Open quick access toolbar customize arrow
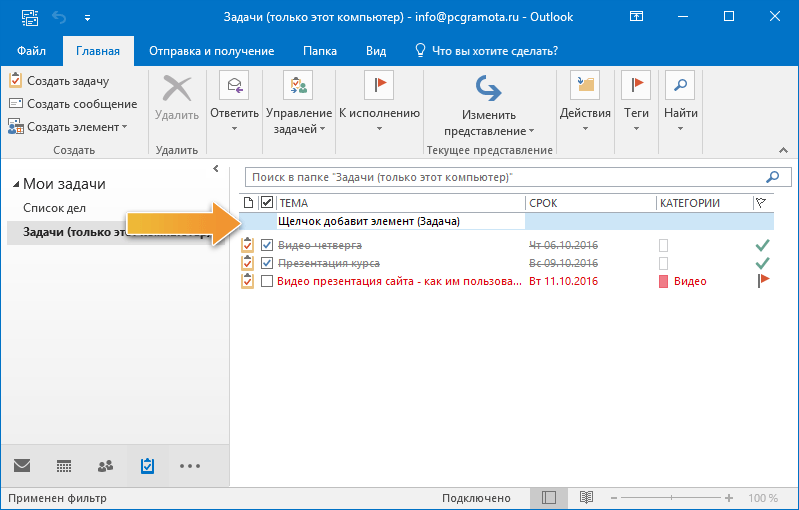The image size is (799, 510). pyautogui.click(x=88, y=18)
